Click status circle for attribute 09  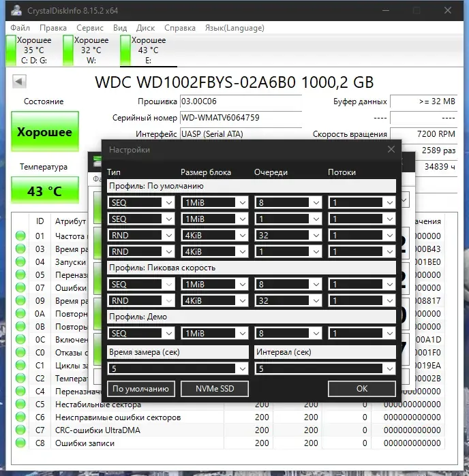(x=20, y=300)
